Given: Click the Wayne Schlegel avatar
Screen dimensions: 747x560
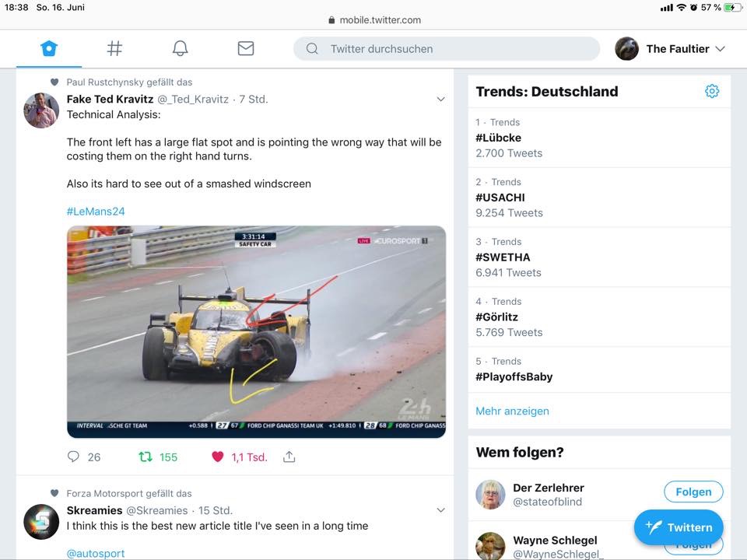Looking at the screenshot, I should [490, 546].
